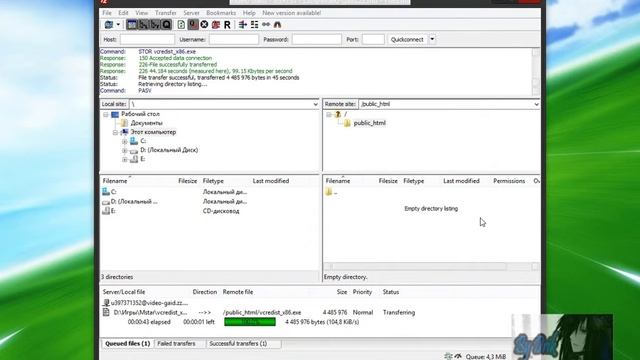Toggle processing of the transfer queue

pos(193,25)
